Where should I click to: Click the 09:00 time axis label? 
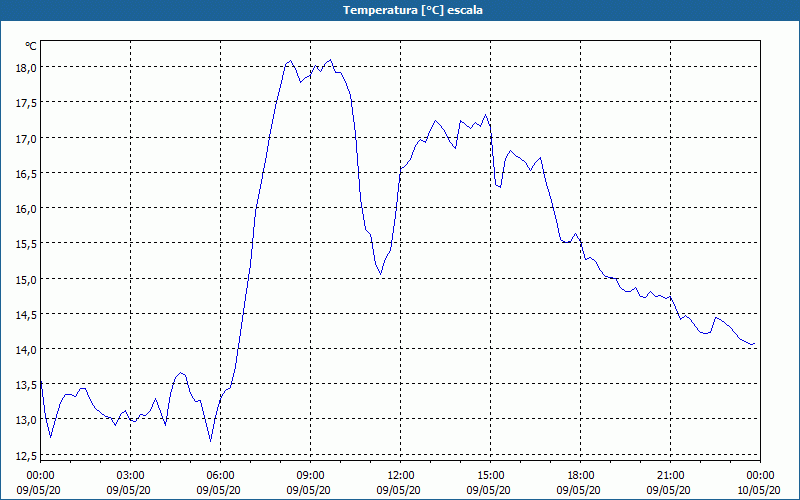pos(311,476)
